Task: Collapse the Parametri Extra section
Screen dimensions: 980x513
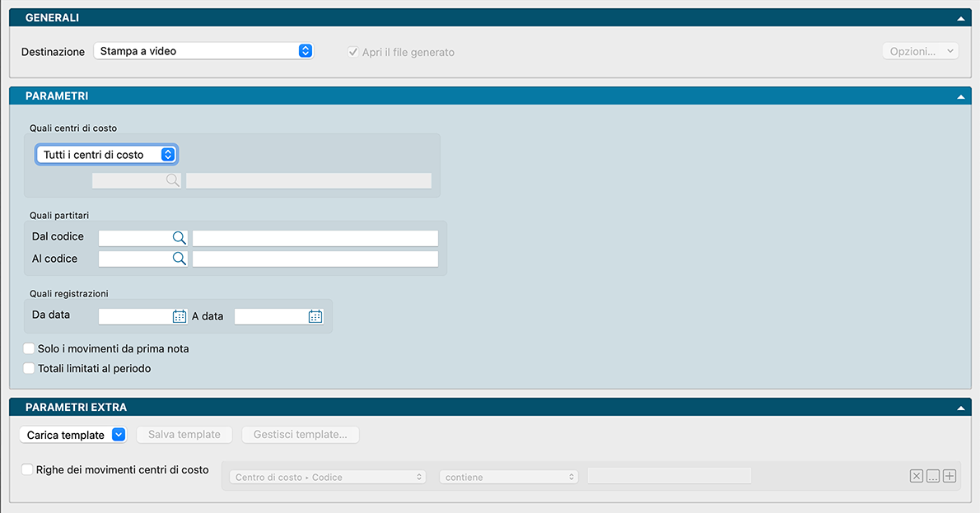Action: point(960,408)
